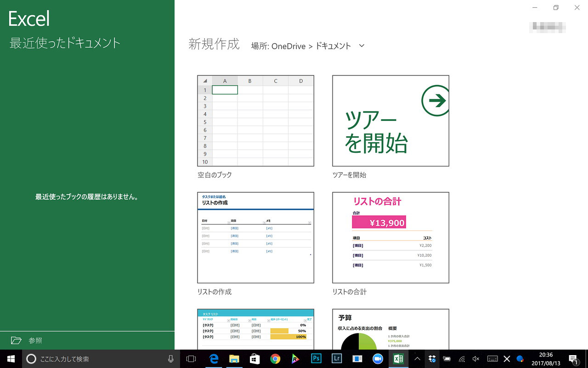Open Wi-Fi network tray icon
The width and height of the screenshot is (588, 368).
[x=462, y=359]
